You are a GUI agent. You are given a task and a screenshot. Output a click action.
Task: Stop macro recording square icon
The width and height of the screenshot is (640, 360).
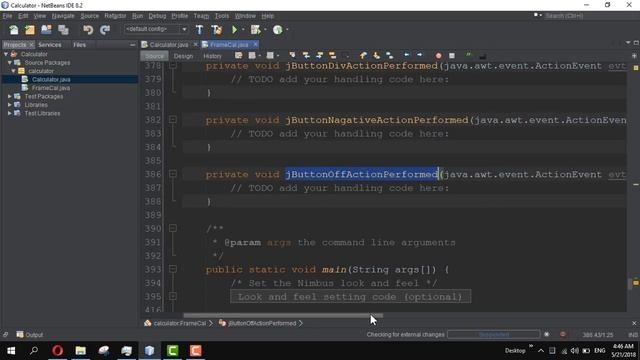[x=452, y=56]
